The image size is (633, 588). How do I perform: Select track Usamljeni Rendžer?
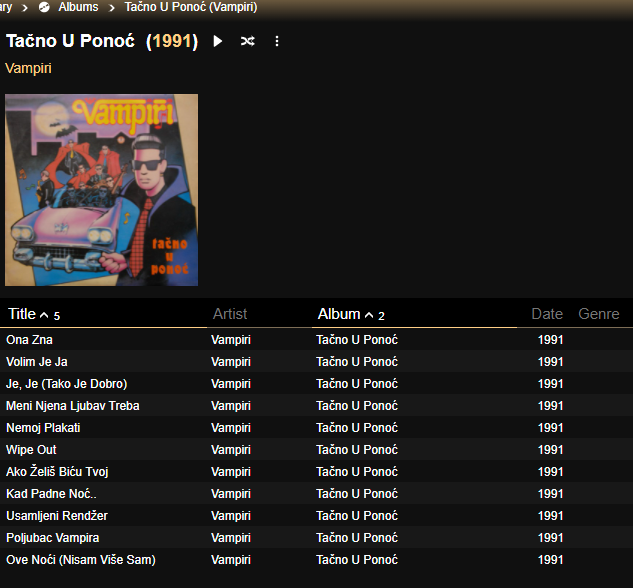(56, 516)
